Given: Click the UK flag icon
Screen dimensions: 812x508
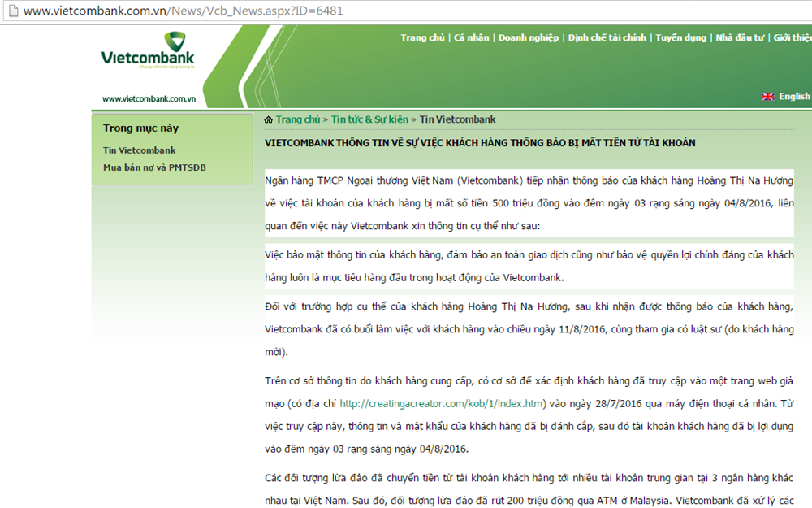Looking at the screenshot, I should tap(767, 97).
